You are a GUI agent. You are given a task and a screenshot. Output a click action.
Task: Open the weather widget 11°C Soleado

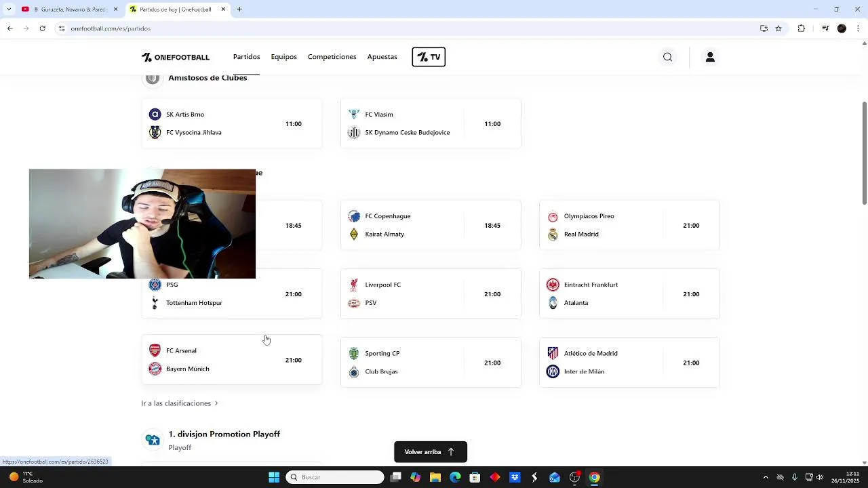pyautogui.click(x=26, y=477)
